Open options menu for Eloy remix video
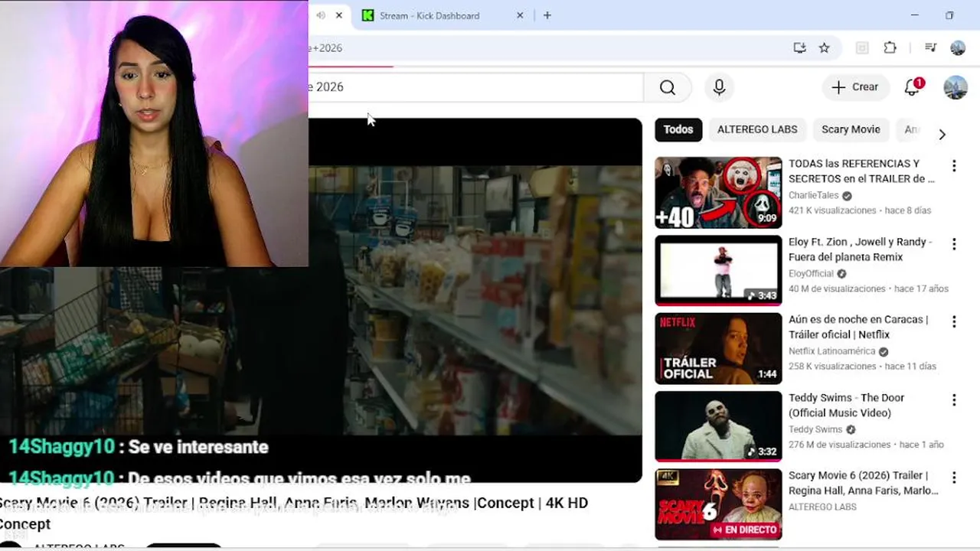Screen dimensions: 980x551 [x=954, y=244]
